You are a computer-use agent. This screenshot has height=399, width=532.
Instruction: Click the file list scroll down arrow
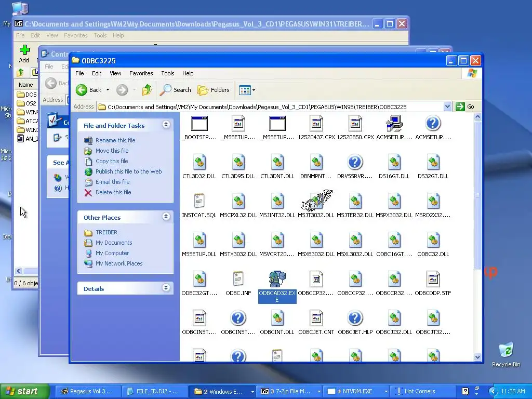pyautogui.click(x=477, y=357)
